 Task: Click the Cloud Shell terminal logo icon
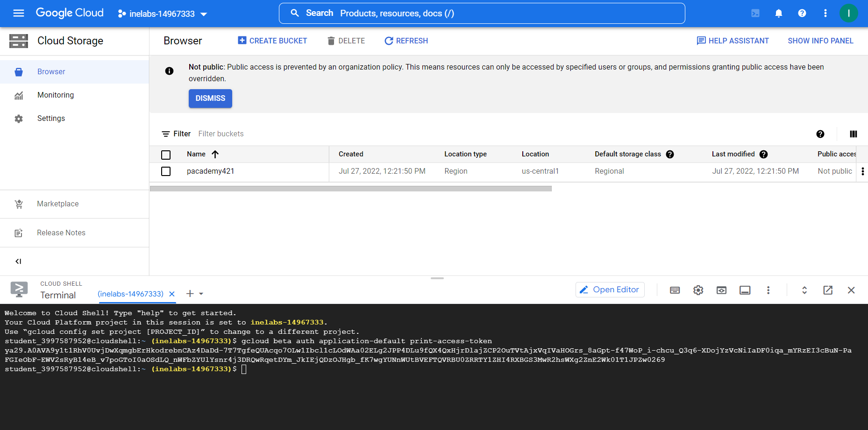click(19, 289)
